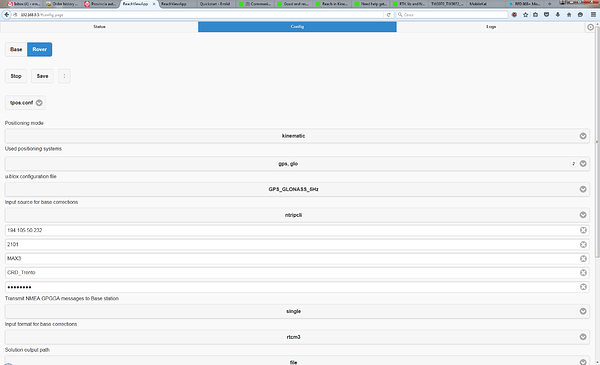The width and height of the screenshot is (600, 365).
Task: Click into the password input field
Action: [x=297, y=287]
